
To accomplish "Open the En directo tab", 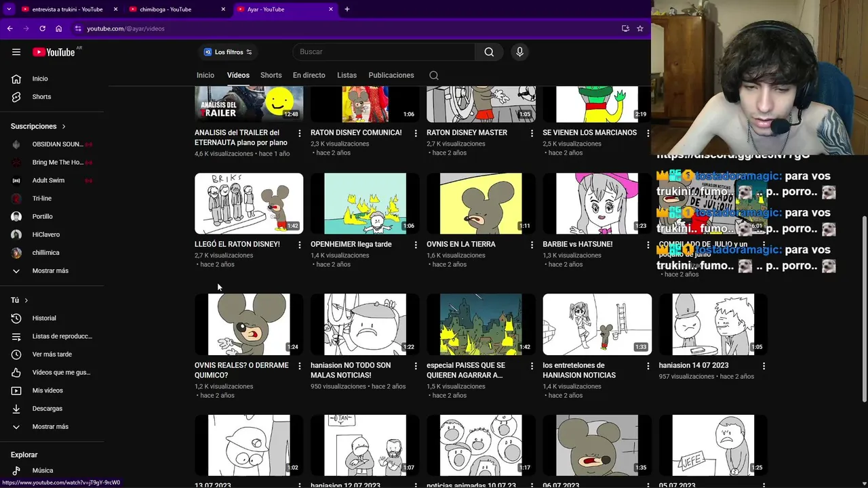I will (x=309, y=75).
